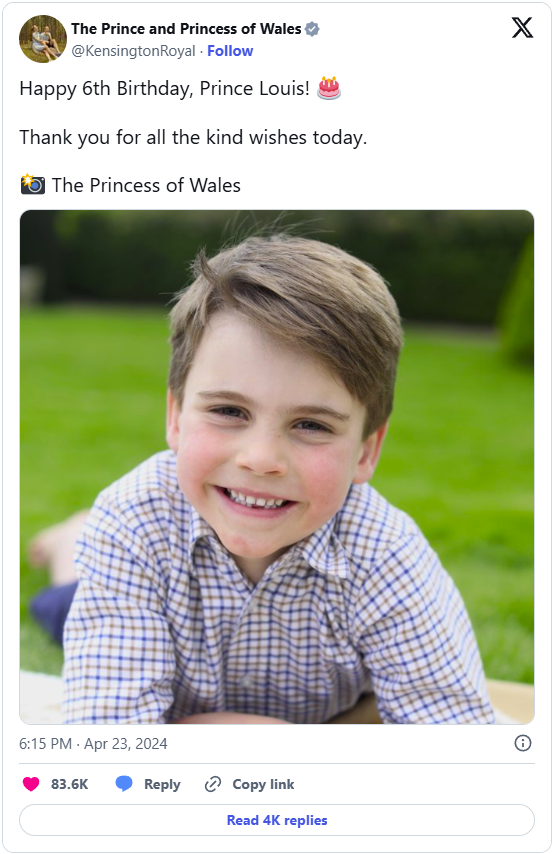The image size is (554, 854).
Task: Open Read 4K replies
Action: 277,820
